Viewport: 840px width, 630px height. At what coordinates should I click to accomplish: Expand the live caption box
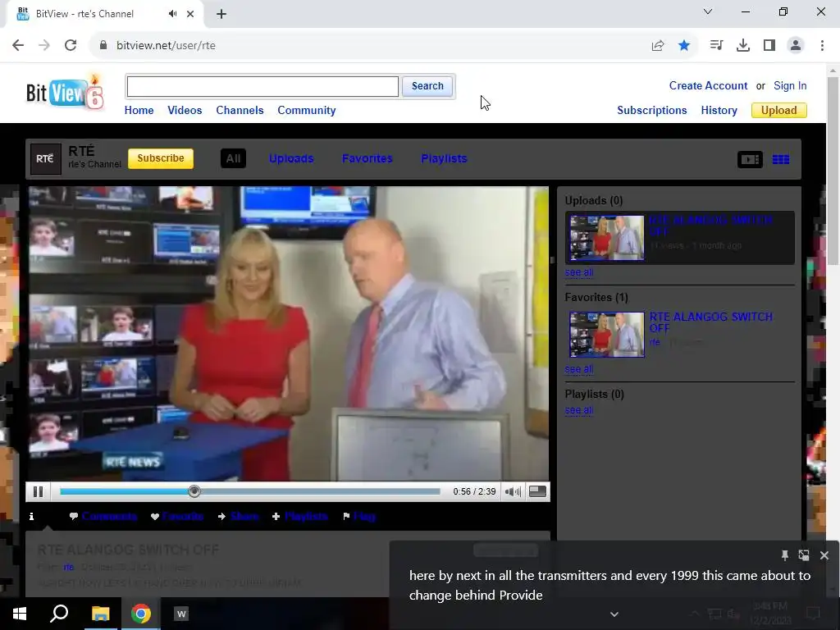pyautogui.click(x=614, y=614)
